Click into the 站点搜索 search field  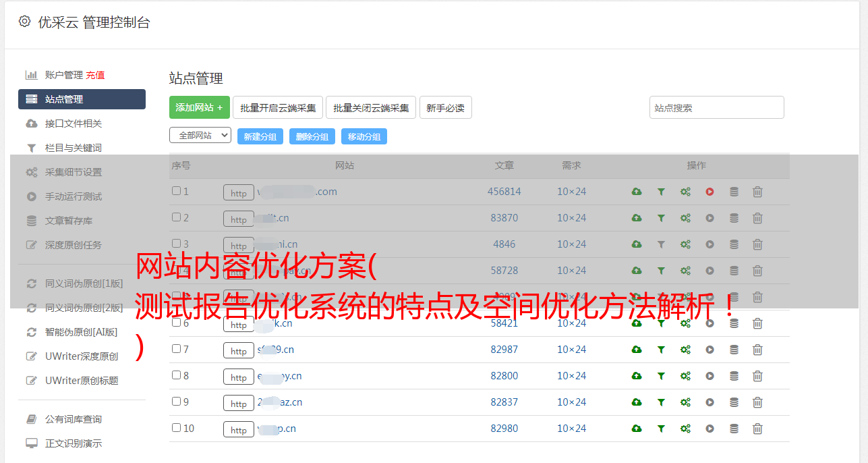pos(717,107)
